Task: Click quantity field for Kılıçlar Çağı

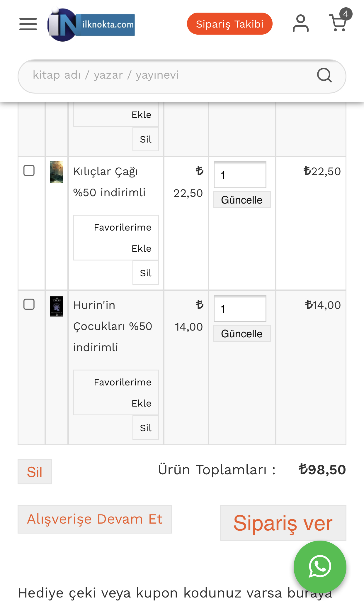Action: click(240, 175)
